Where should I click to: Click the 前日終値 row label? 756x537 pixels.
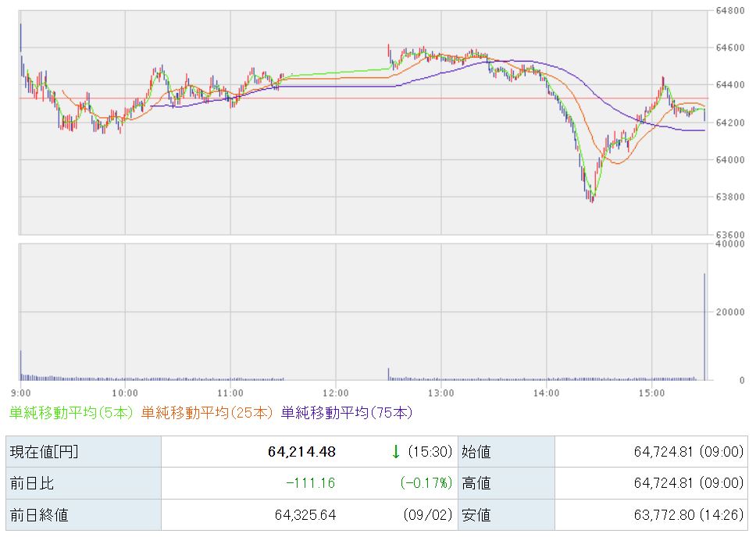(39, 515)
